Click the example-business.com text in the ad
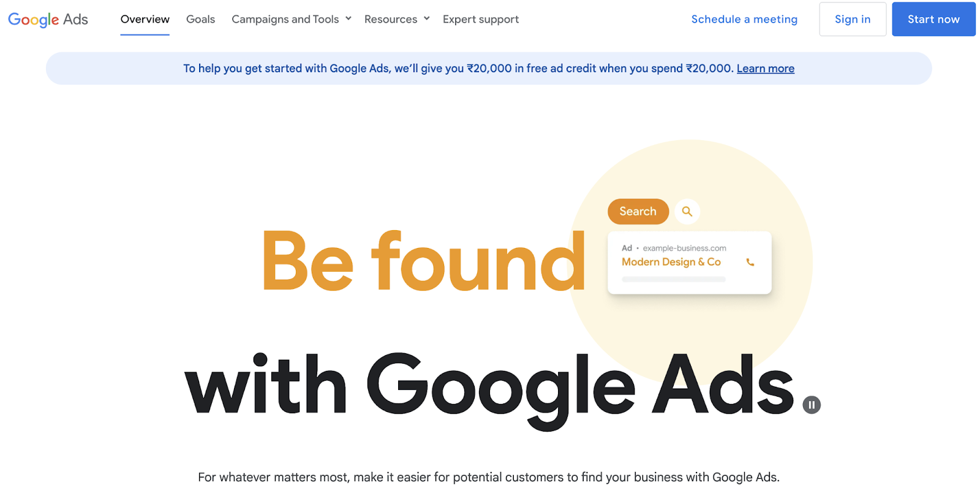 [684, 247]
